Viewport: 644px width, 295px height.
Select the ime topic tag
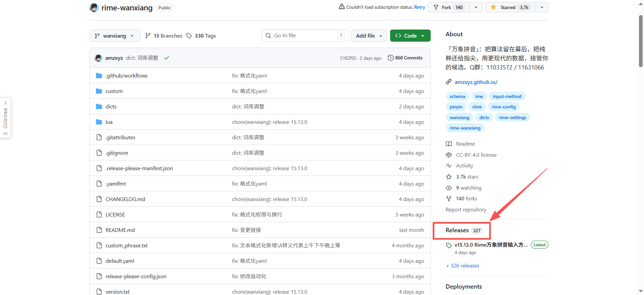tap(479, 96)
